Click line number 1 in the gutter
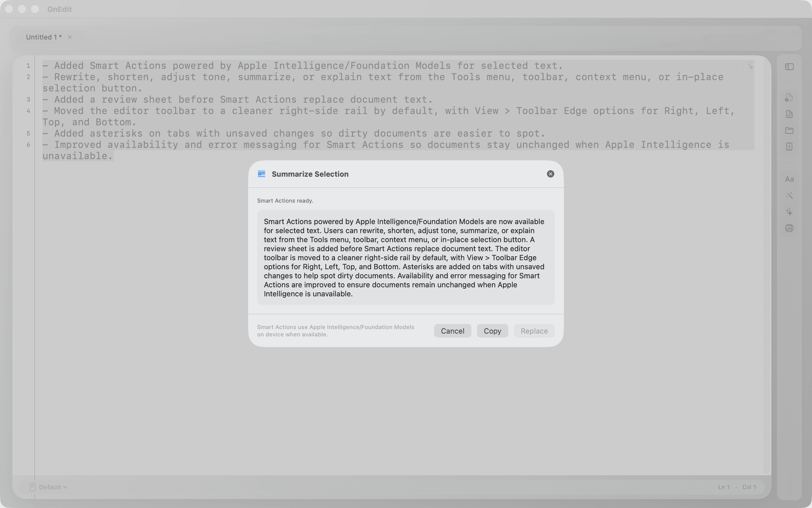This screenshot has height=508, width=812. click(x=28, y=66)
